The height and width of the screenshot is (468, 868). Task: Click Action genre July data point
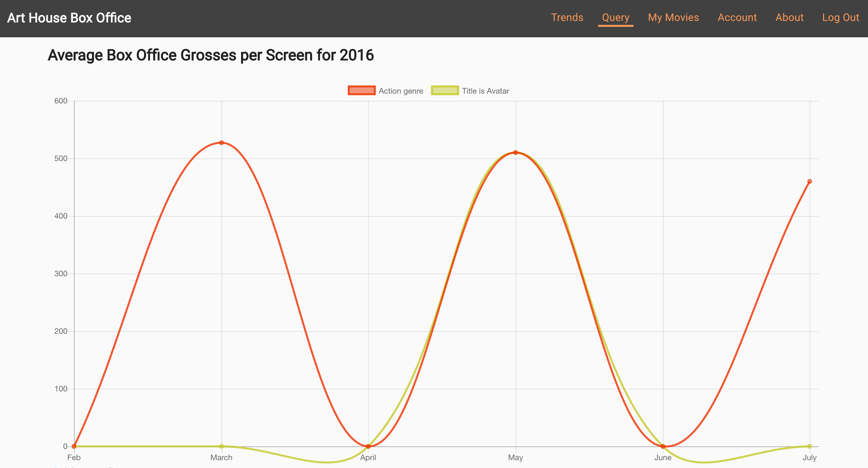point(809,182)
